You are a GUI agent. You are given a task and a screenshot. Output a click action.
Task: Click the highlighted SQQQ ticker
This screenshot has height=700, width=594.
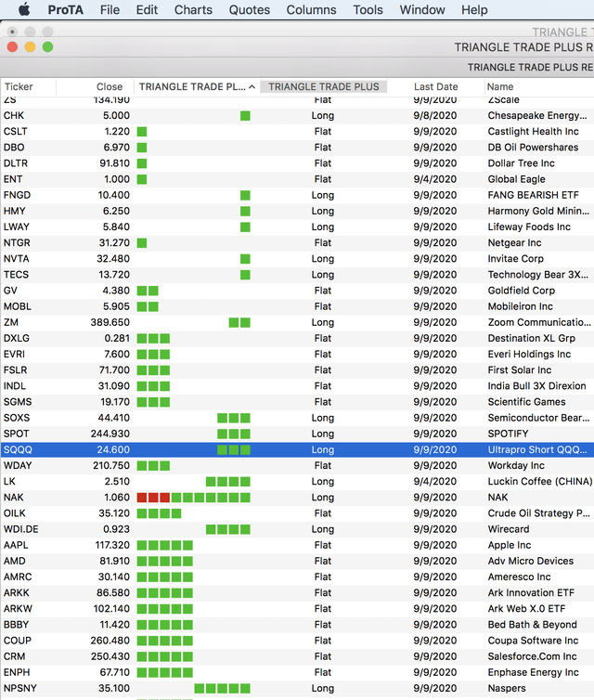tap(18, 449)
